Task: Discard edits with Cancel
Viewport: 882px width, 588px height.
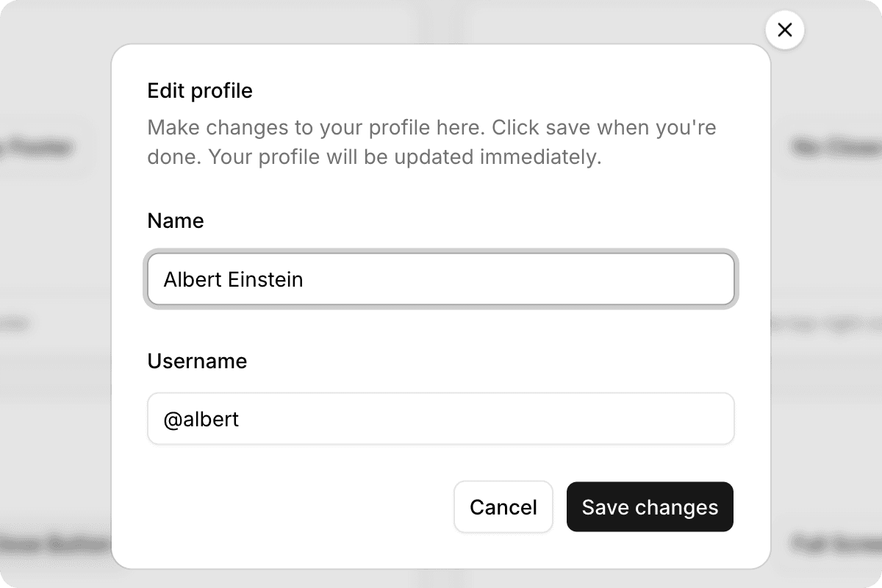Action: tap(503, 507)
